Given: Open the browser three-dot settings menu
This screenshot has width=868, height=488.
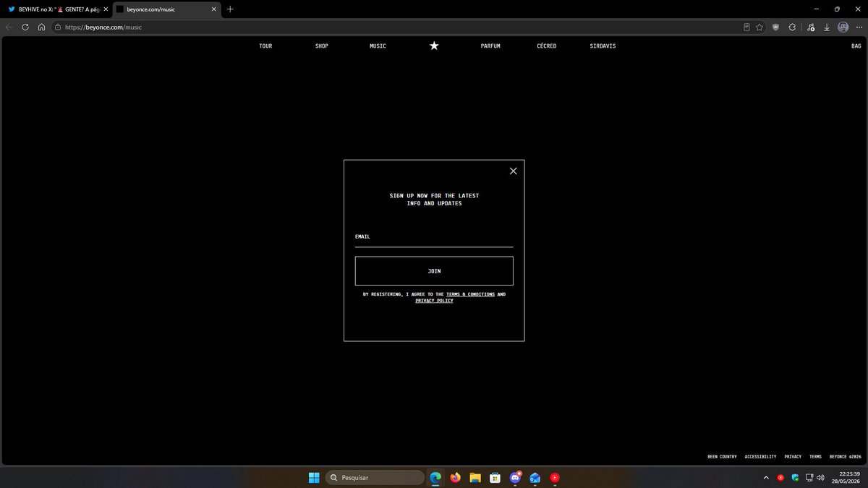Looking at the screenshot, I should tap(859, 27).
